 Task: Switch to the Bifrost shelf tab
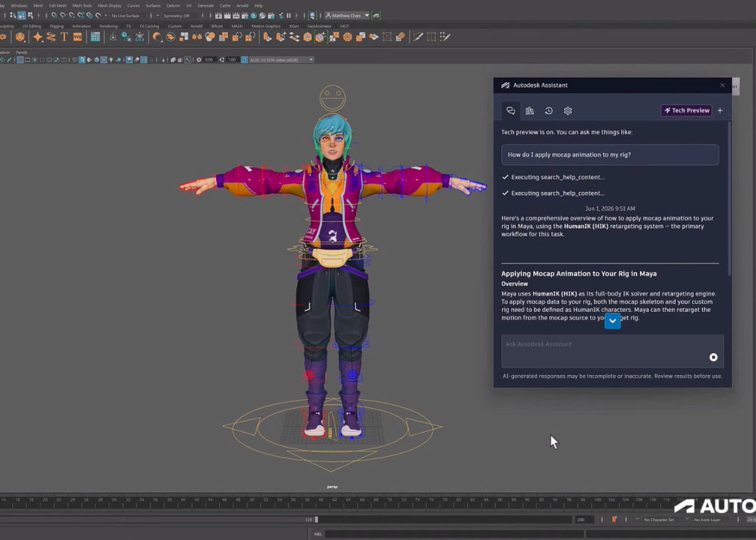coord(217,26)
